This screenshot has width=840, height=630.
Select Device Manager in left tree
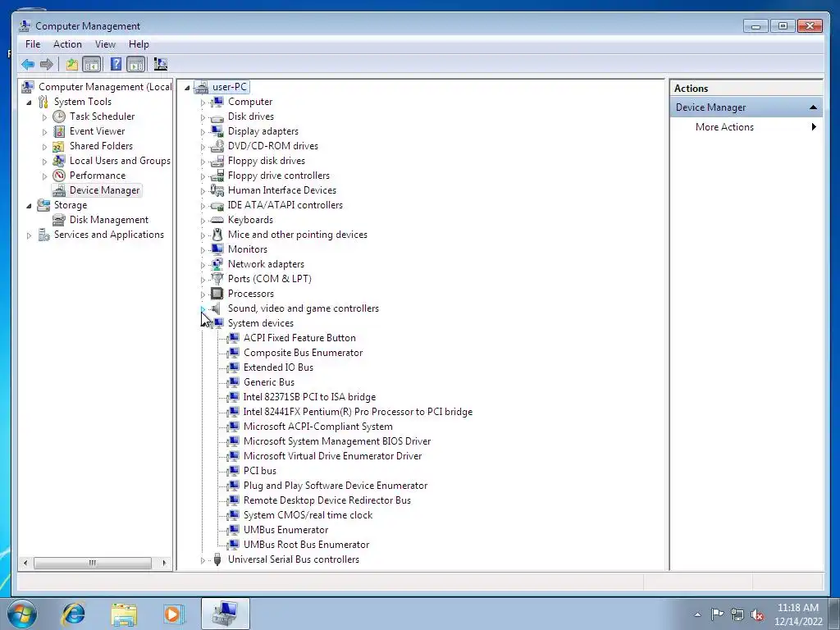click(x=104, y=190)
